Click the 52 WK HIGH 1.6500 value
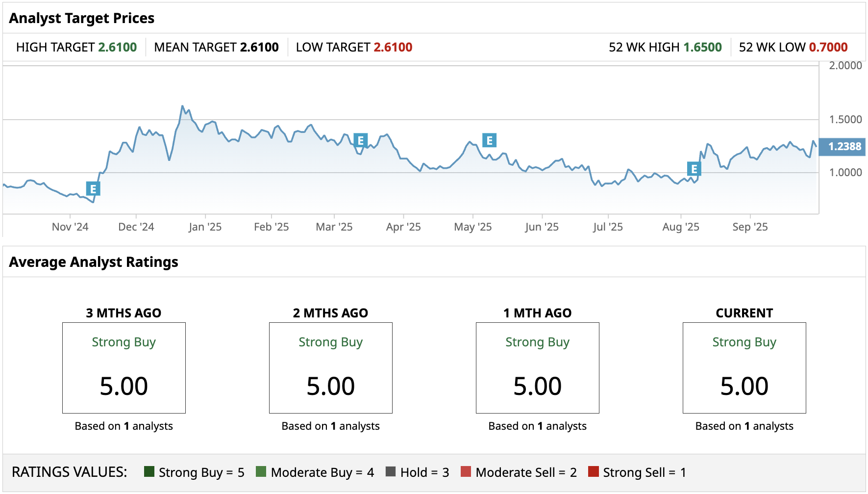This screenshot has height=494, width=868. tap(702, 47)
